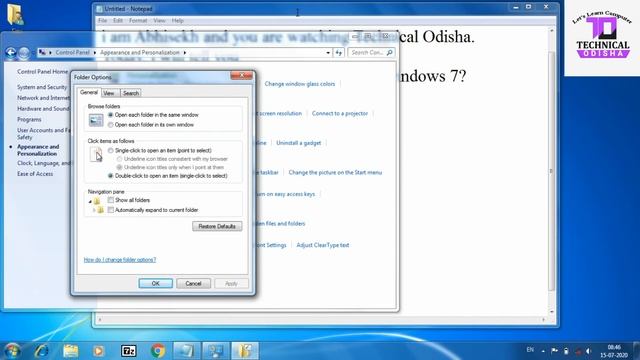
Task: Open Adjust ClearType text link
Action: click(322, 245)
